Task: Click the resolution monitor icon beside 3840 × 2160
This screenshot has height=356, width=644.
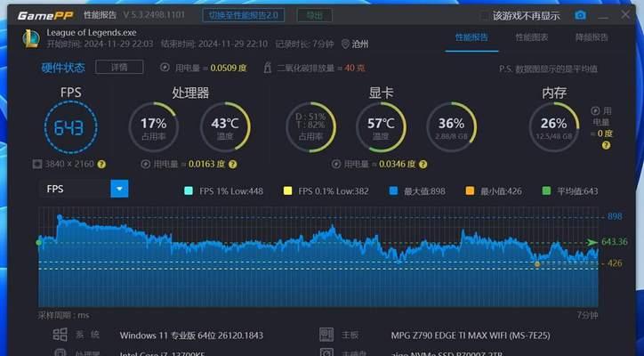Action: (37, 165)
